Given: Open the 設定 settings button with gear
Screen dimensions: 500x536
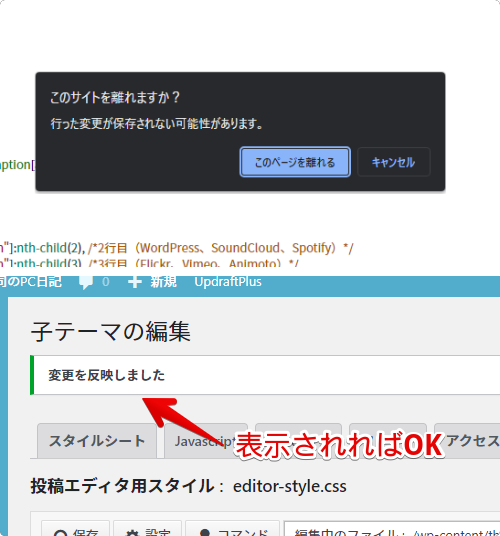Looking at the screenshot, I should tap(147, 529).
